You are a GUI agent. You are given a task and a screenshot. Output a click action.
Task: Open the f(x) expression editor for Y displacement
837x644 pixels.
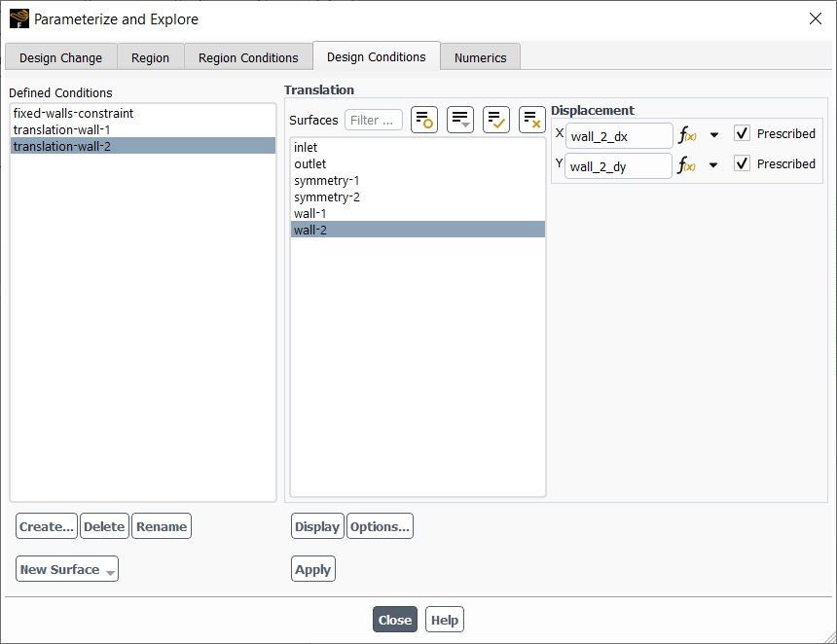(x=686, y=163)
